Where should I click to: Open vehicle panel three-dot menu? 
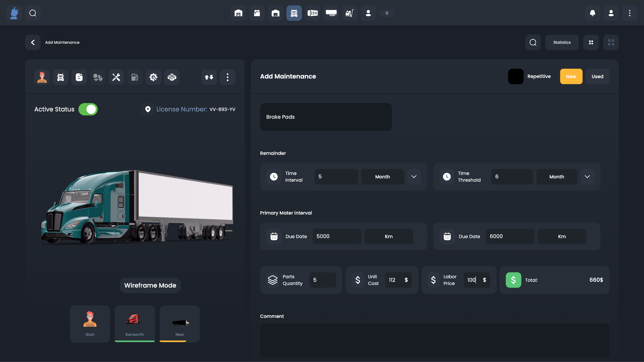coord(227,77)
